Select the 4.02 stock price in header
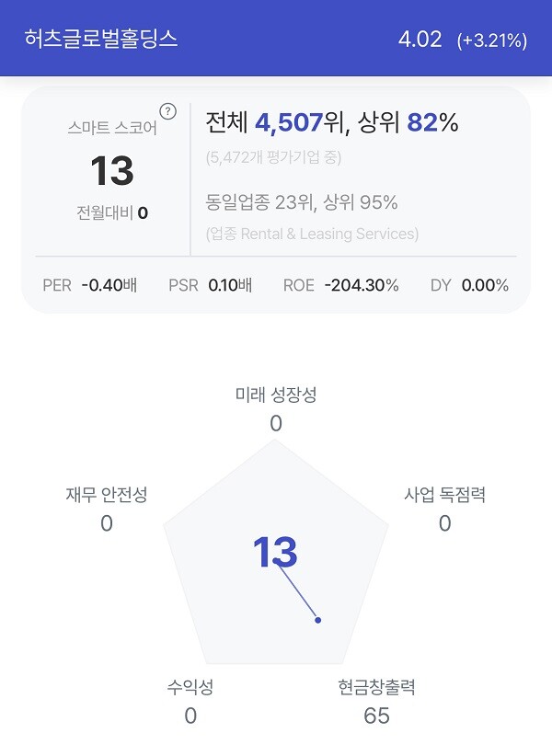The height and width of the screenshot is (756, 552). coord(420,39)
